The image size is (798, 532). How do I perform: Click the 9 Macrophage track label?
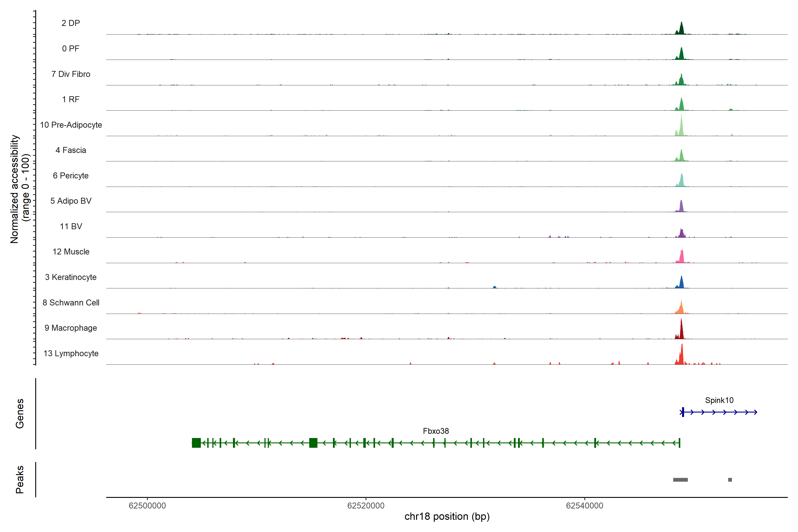70,328
